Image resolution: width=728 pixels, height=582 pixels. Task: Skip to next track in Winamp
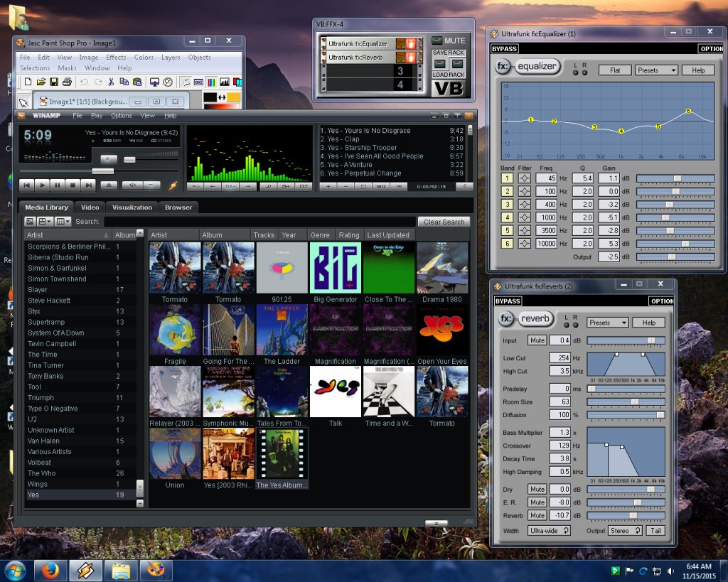(88, 185)
